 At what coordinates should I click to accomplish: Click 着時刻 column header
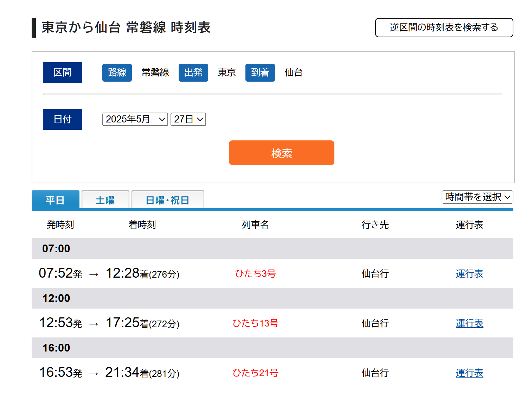(142, 225)
